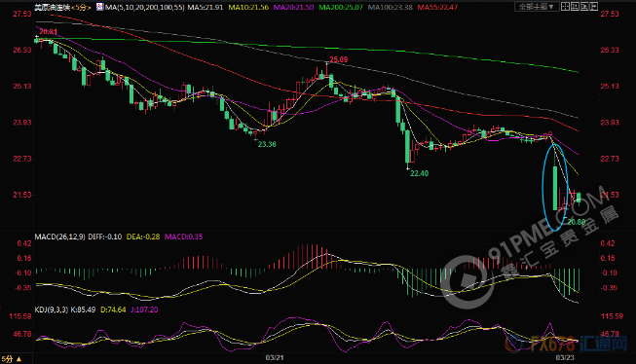Click the MA20:21.50 magenta legend value

click(294, 7)
